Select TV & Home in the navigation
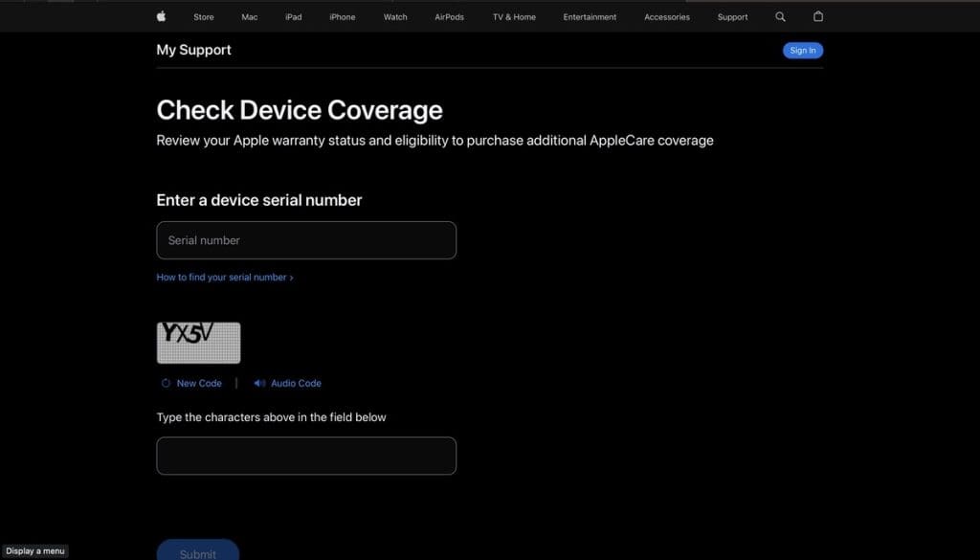 (x=514, y=17)
